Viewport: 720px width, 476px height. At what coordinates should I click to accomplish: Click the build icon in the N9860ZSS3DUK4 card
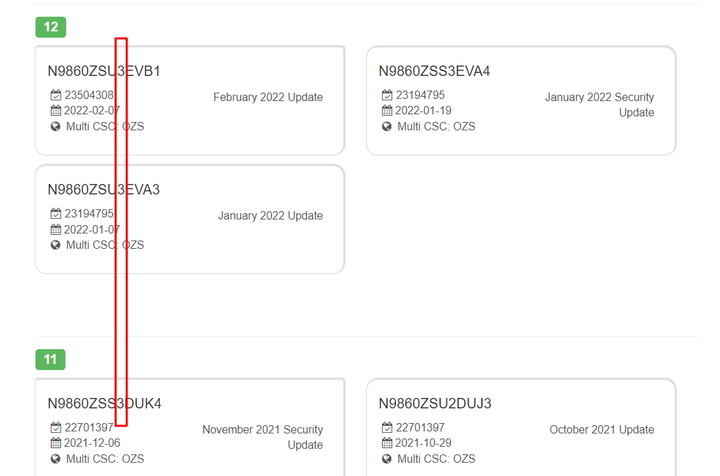[x=56, y=428]
